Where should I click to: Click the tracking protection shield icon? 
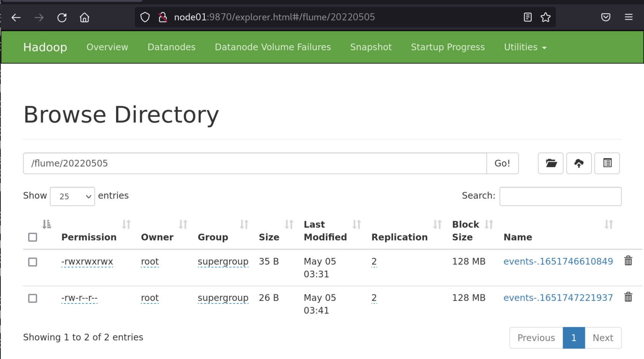pyautogui.click(x=145, y=17)
